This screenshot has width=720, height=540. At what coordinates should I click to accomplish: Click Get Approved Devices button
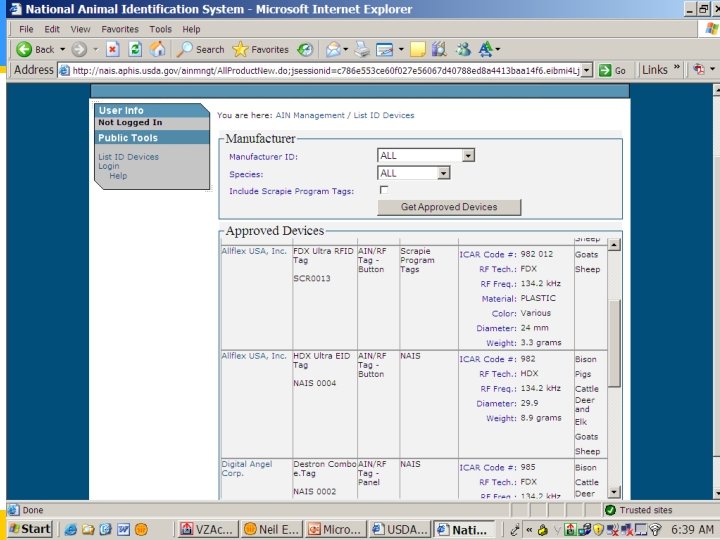[449, 207]
